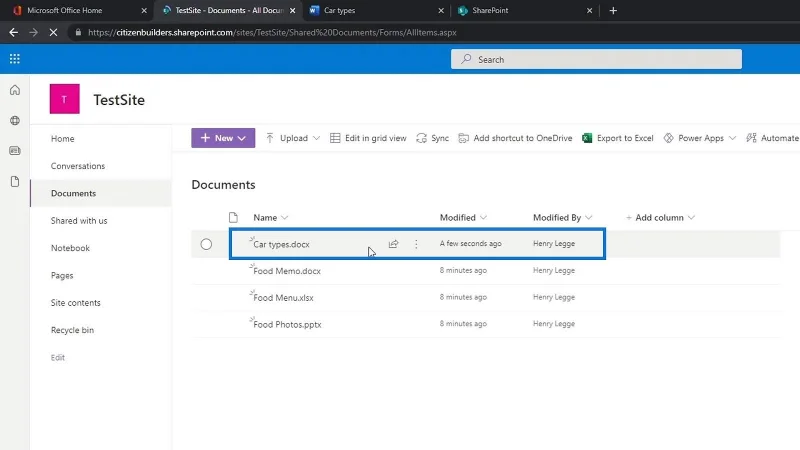
Task: Open the Food Photos.pptx file
Action: (287, 324)
